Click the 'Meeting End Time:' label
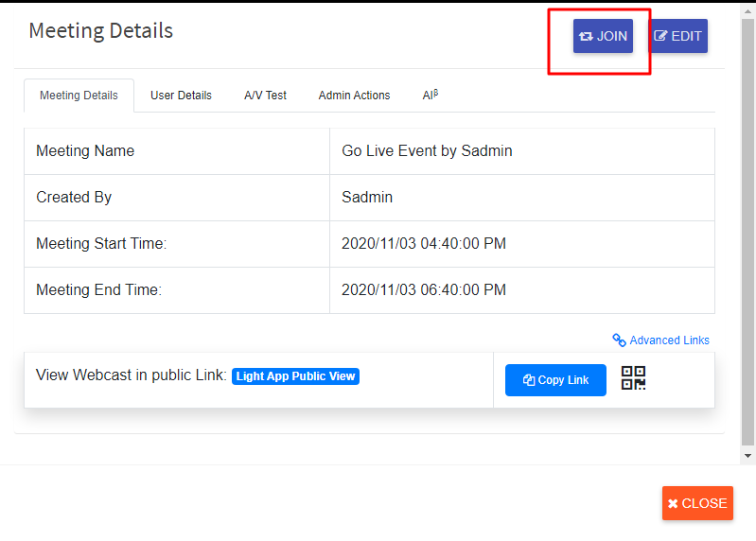Viewport: 756px width, 541px height. click(98, 289)
